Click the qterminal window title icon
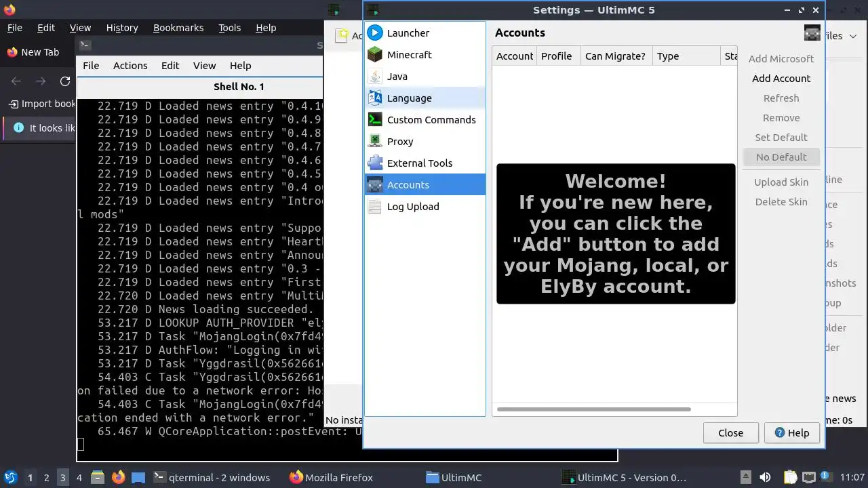Screen dimensions: 868x488 85,45
